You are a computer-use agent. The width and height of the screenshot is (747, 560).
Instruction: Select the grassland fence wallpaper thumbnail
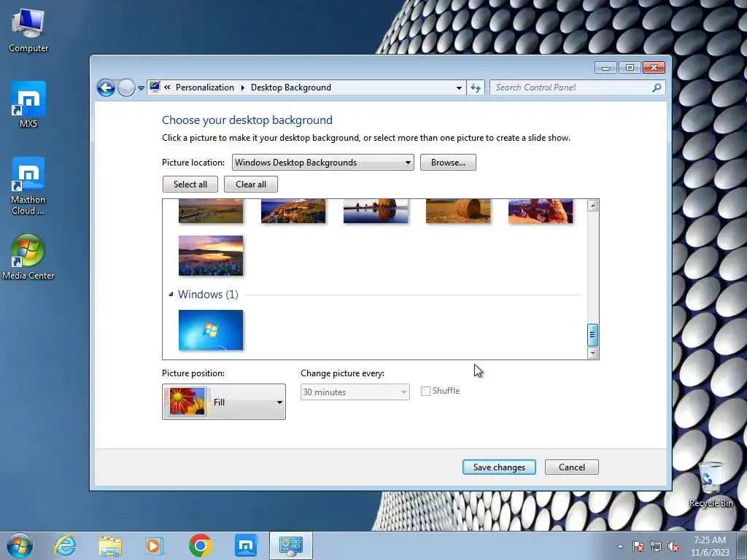tap(211, 211)
